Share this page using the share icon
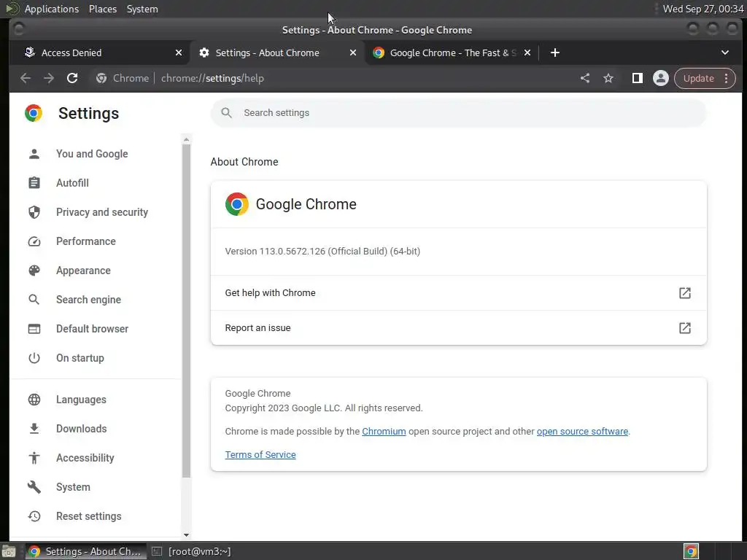Screen dimensions: 747x560 tap(585, 78)
